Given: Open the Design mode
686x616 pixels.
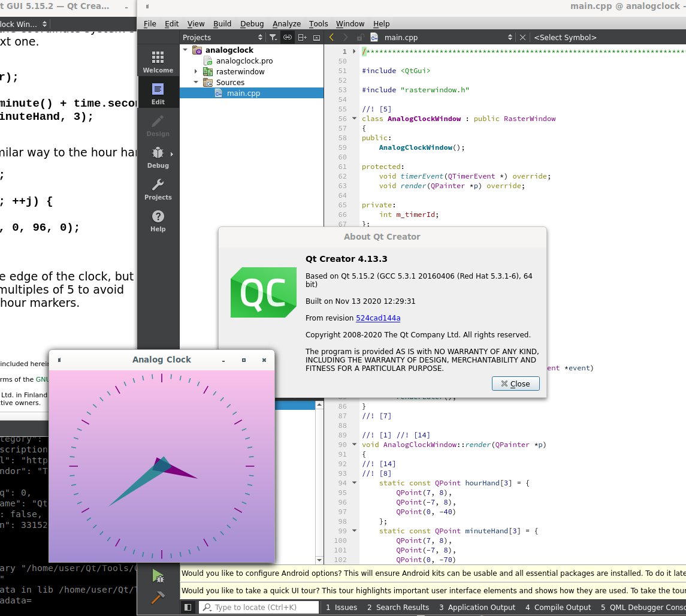Looking at the screenshot, I should pos(158,126).
